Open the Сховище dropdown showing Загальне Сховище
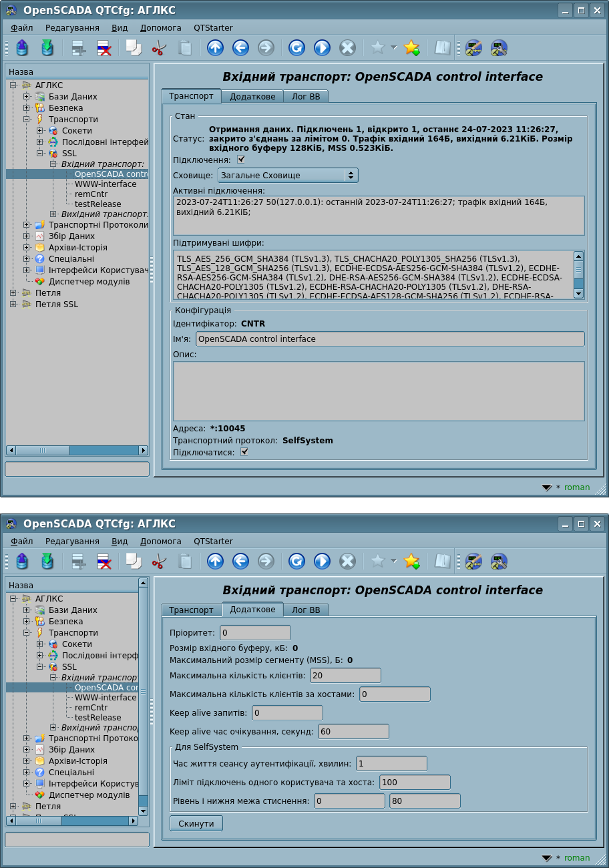This screenshot has height=868, width=609. coord(288,175)
